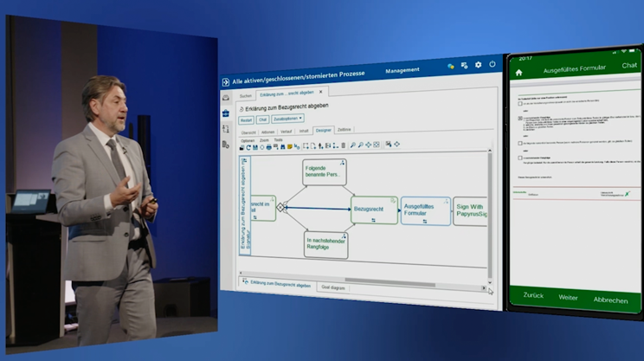Expand the Zusatzoptionen dropdown
This screenshot has height=361, width=644.
287,119
